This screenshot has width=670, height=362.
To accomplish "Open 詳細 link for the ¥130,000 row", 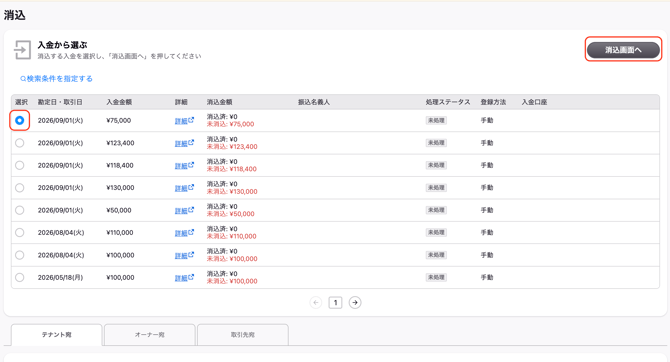I will point(184,188).
